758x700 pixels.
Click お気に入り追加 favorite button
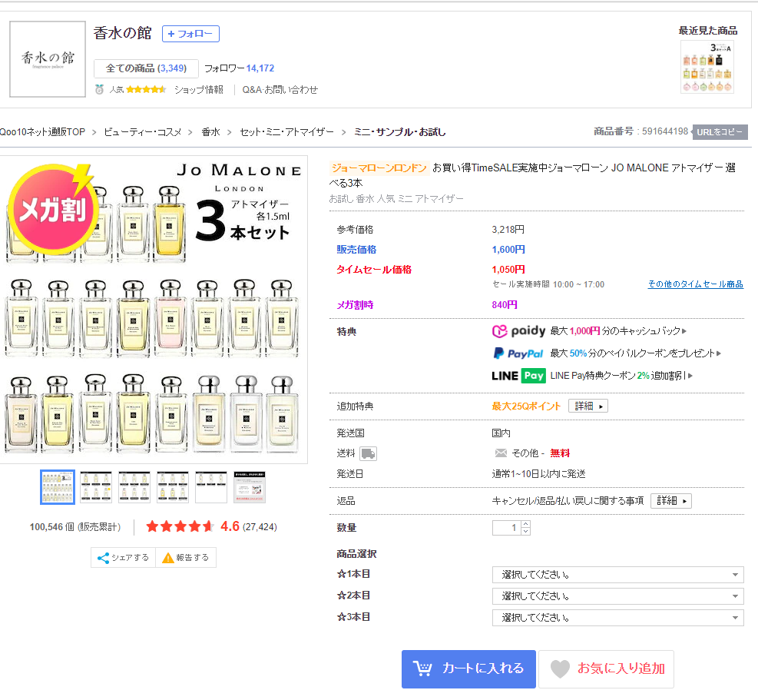click(606, 669)
